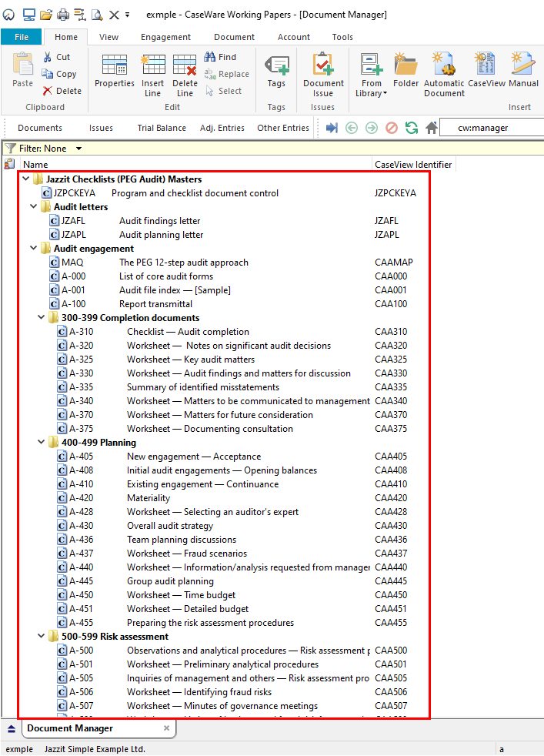544x756 pixels.
Task: Open Trial Balance from toolbar
Action: coord(162,128)
